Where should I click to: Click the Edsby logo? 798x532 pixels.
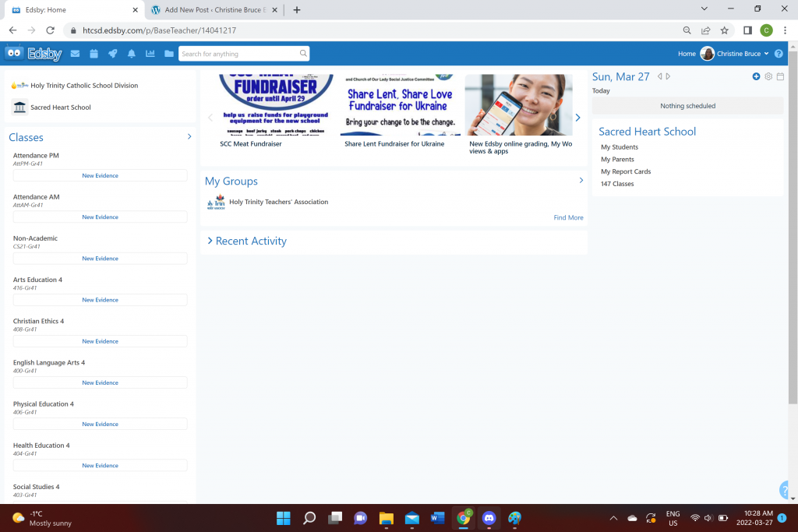(x=34, y=54)
